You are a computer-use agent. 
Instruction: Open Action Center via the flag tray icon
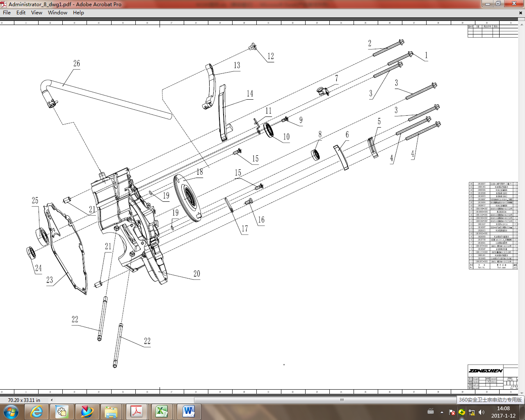[x=452, y=412]
